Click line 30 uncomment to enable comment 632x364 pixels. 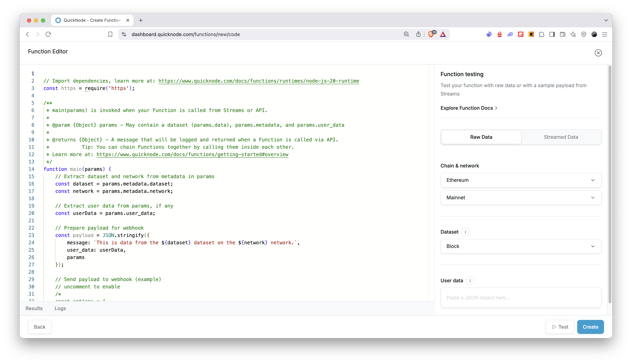(x=88, y=287)
